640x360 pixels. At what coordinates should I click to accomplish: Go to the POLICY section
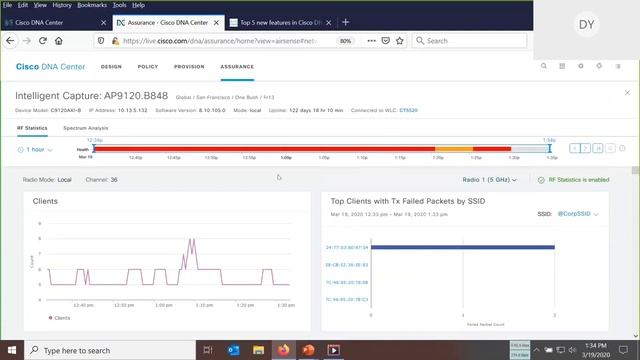coord(148,67)
